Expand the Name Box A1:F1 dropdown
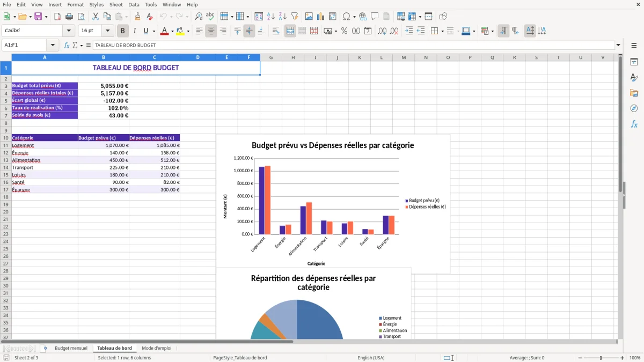This screenshot has width=644, height=362. [53, 46]
